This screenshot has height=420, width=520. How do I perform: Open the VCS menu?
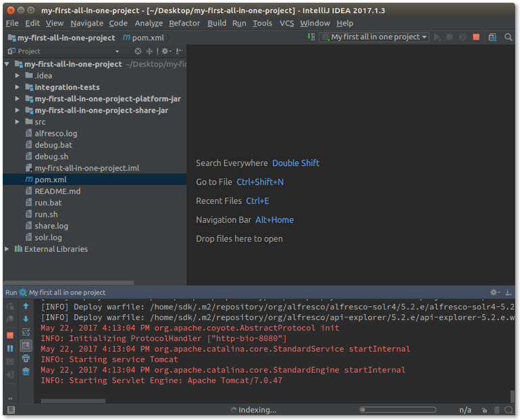coord(287,23)
